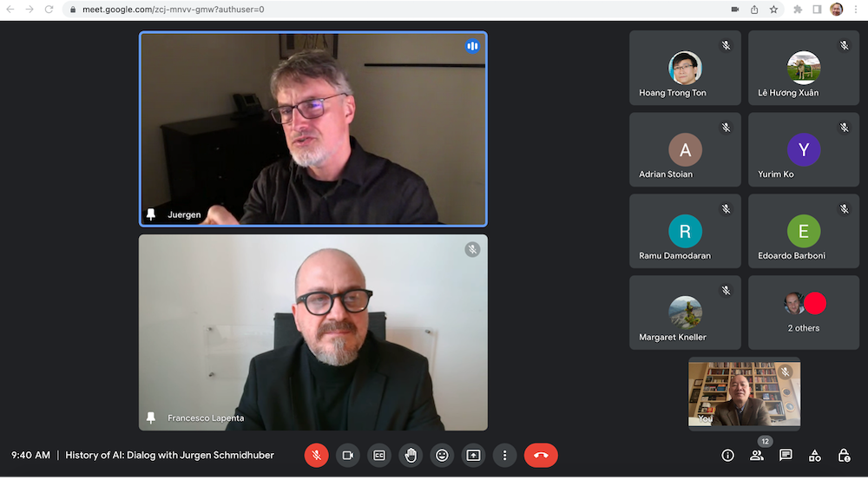Click the mute icon on Edoardo Barboni's tile
This screenshot has height=480, width=868.
pyautogui.click(x=845, y=208)
